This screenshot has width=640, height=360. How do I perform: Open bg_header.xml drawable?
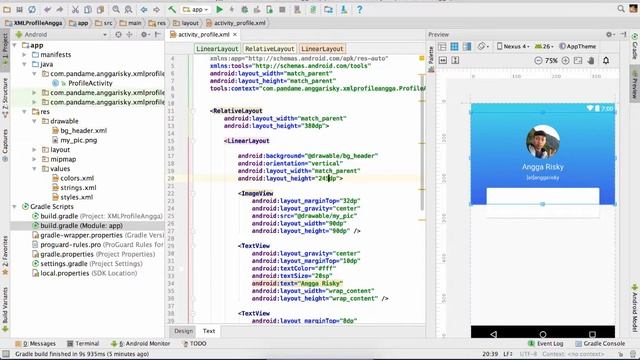(x=83, y=131)
